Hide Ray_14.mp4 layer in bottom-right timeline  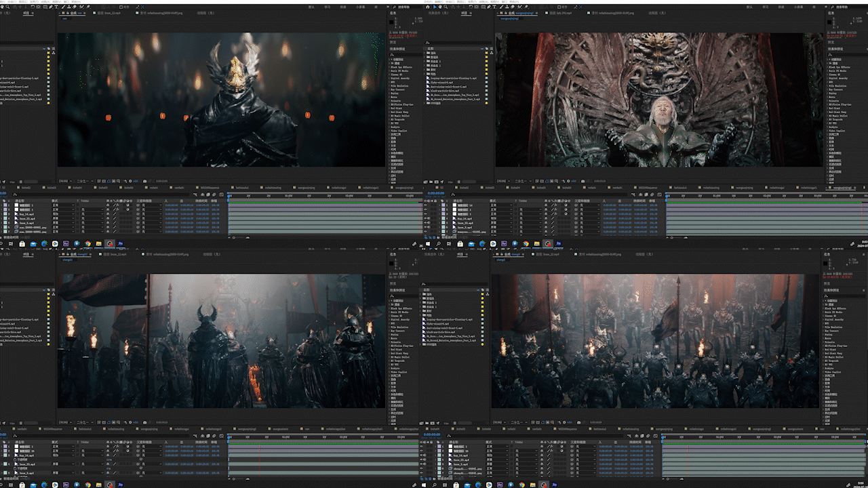[421, 455]
